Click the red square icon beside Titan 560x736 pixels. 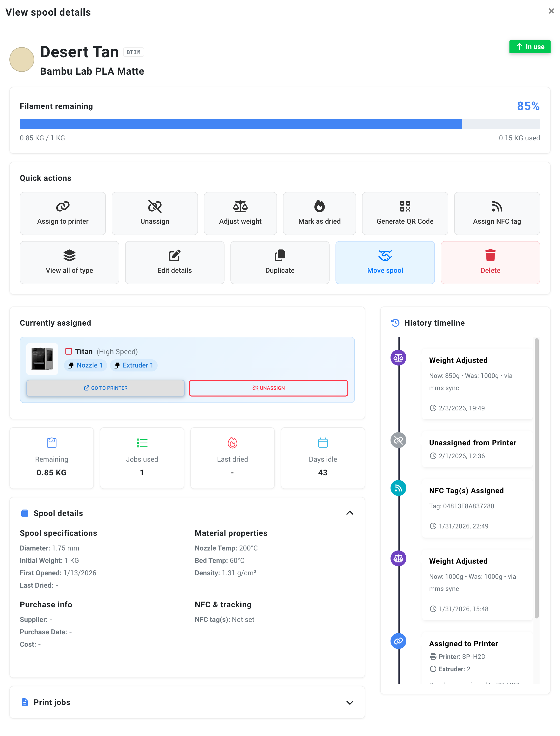pos(69,351)
